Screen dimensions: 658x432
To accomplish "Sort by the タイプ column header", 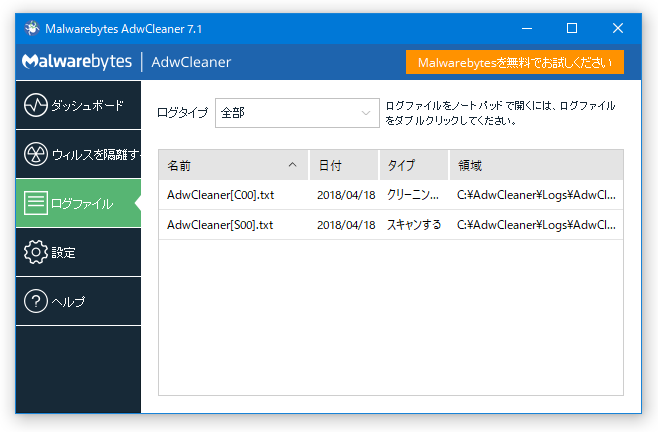I will click(x=414, y=165).
